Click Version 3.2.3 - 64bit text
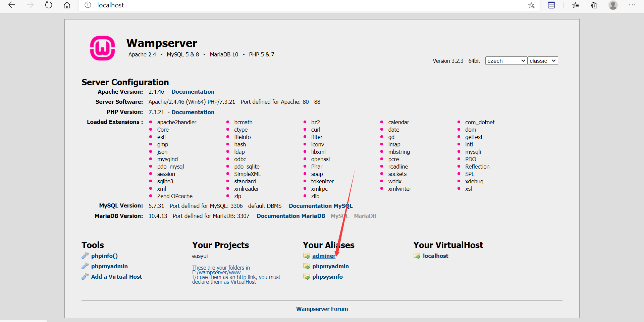The image size is (644, 322). click(x=456, y=61)
